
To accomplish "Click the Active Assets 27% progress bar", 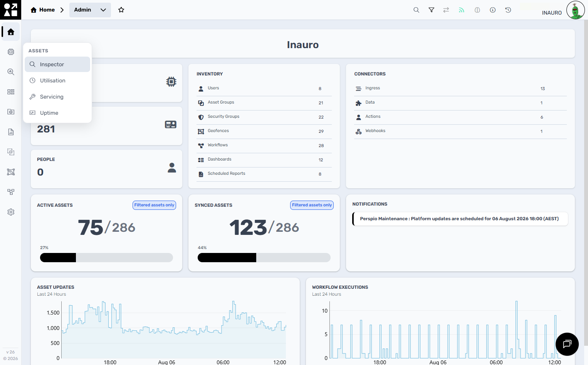I will pyautogui.click(x=106, y=258).
